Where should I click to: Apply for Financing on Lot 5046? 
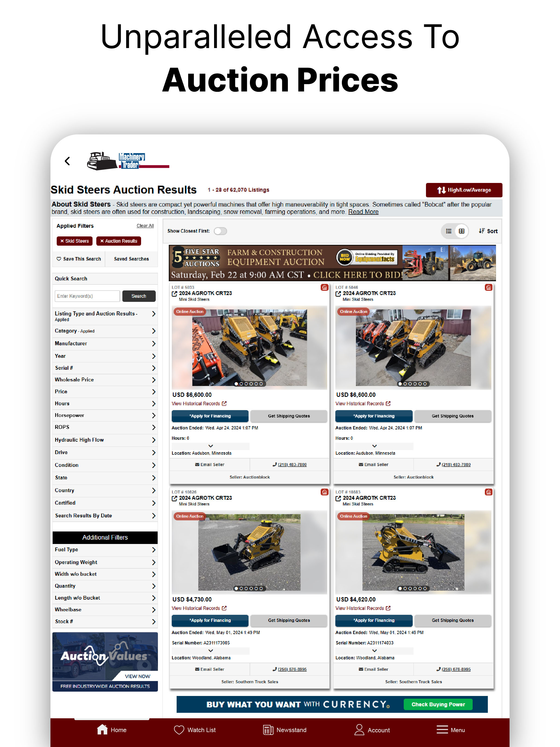[374, 416]
